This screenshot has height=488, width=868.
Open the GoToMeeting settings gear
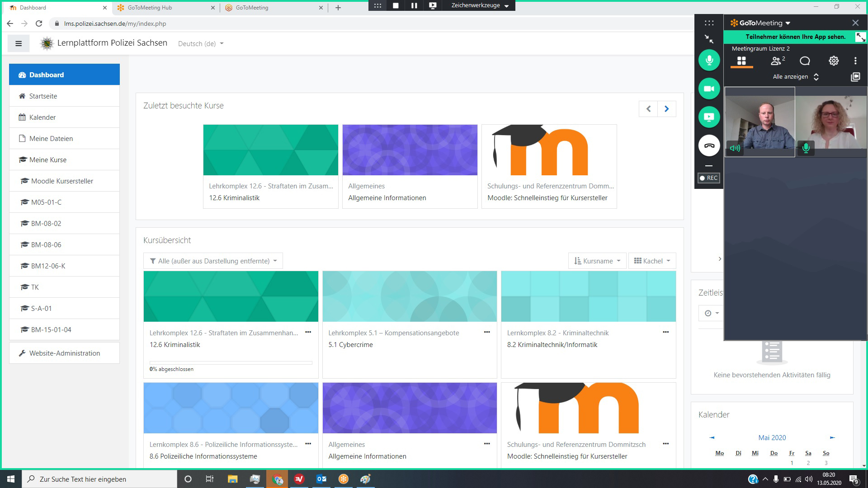click(833, 61)
